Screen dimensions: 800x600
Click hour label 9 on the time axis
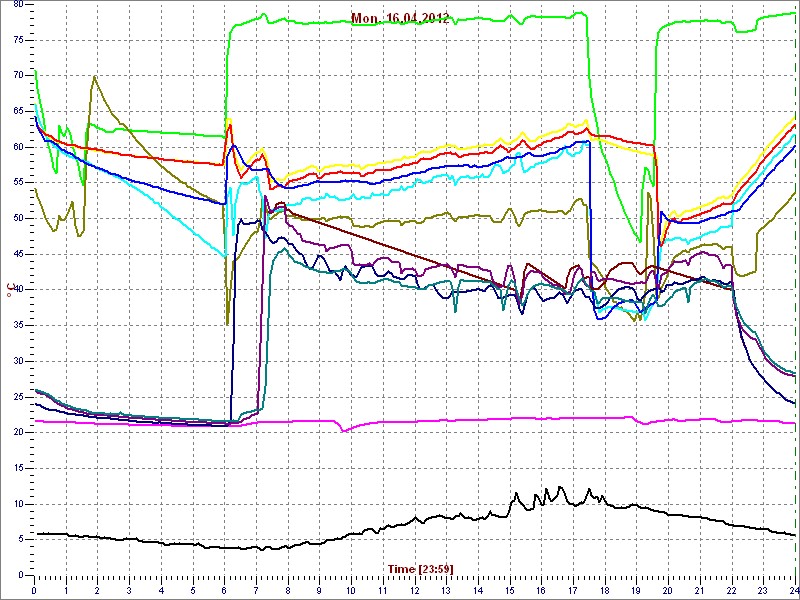[319, 591]
